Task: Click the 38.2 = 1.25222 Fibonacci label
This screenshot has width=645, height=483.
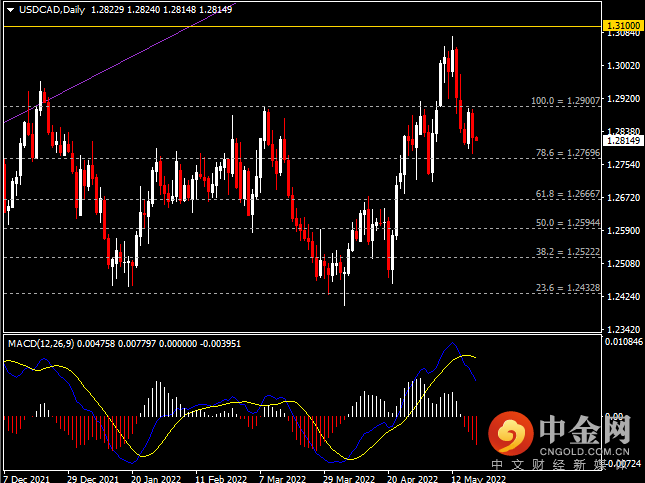Action: [x=564, y=253]
